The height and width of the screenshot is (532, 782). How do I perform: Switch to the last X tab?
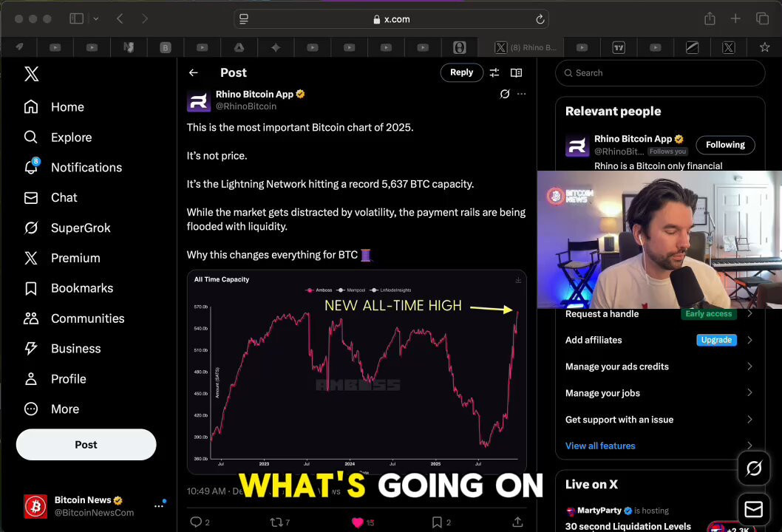click(729, 47)
